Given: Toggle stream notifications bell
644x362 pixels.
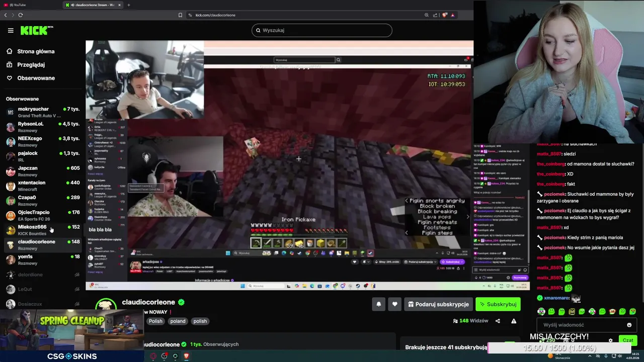Looking at the screenshot, I should pyautogui.click(x=378, y=304).
